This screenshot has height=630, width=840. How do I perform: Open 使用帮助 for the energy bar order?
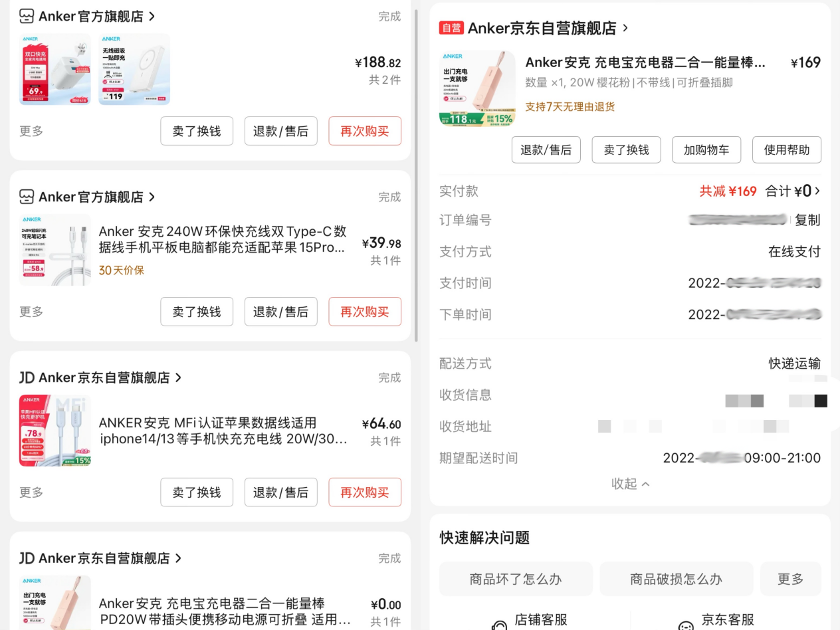(786, 150)
